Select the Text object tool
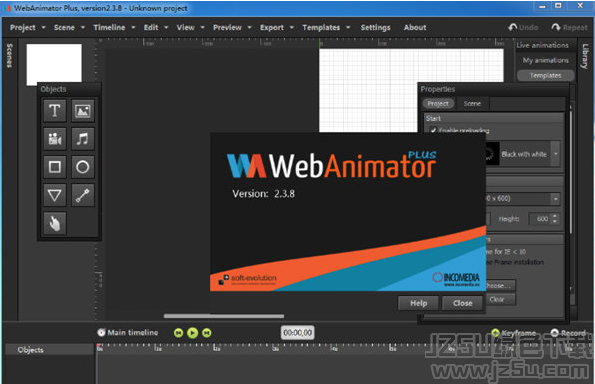The width and height of the screenshot is (595, 384). [x=55, y=110]
